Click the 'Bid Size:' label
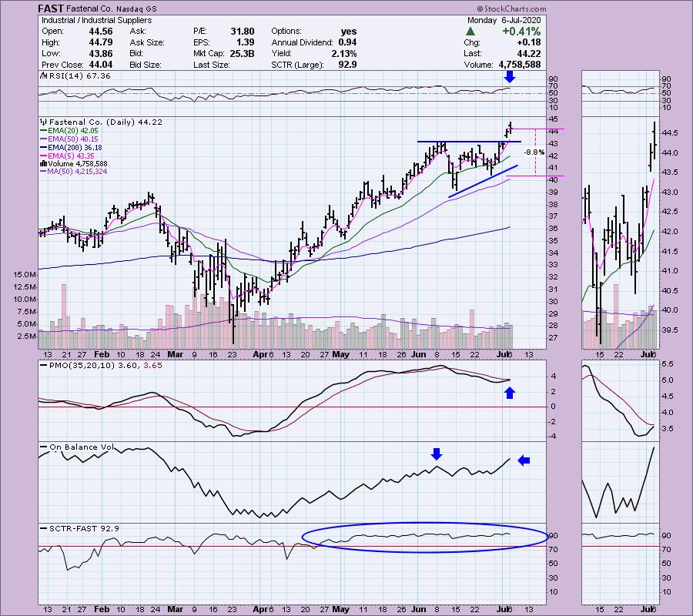693x616 pixels. tap(146, 65)
